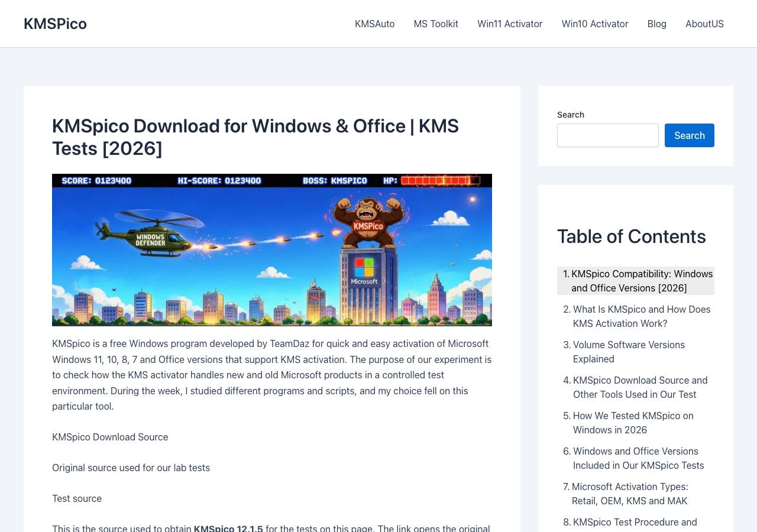Screen dimensions: 757x532
Task: Click 'Original source used for our lab tests'
Action: pos(131,468)
